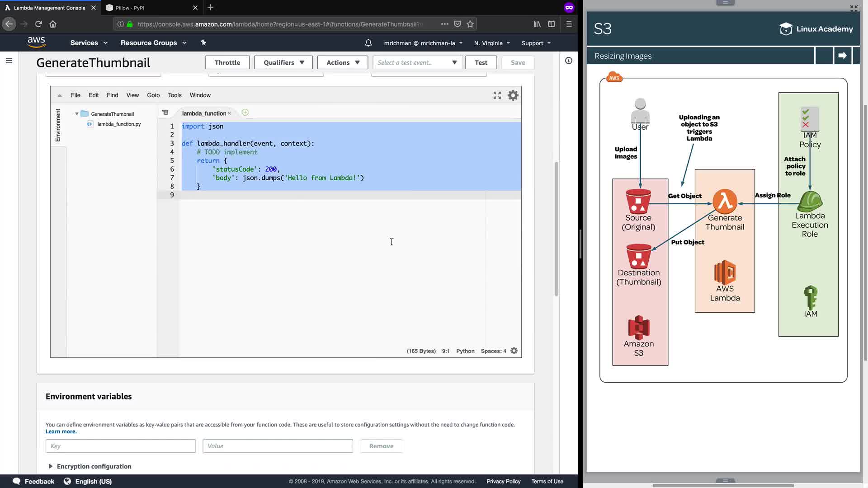Open the Actions dropdown

pos(343,63)
